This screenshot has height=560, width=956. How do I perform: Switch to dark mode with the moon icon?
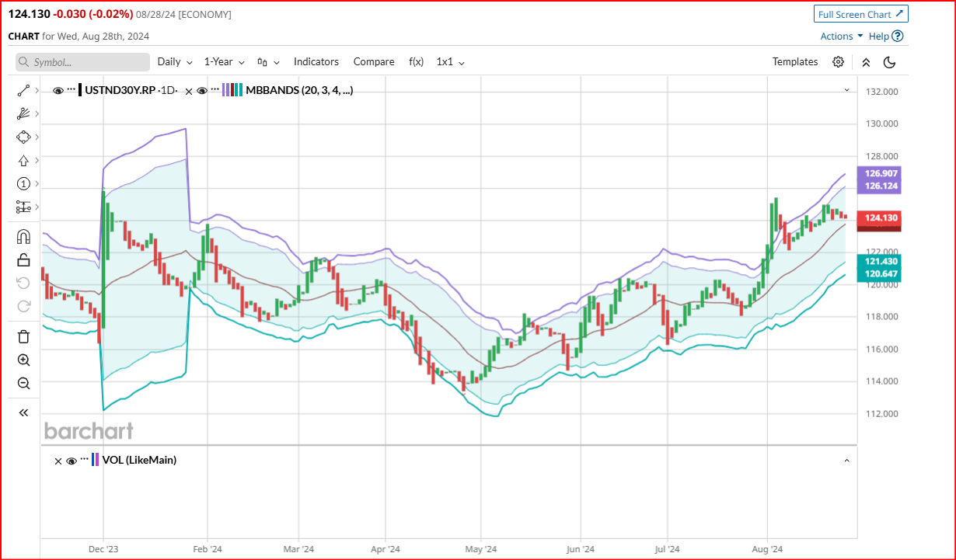[x=889, y=61]
